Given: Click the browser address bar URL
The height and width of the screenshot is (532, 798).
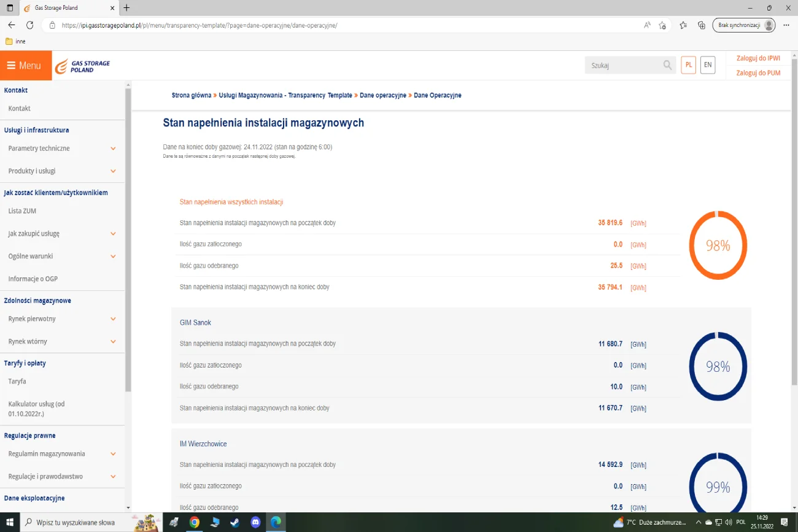Looking at the screenshot, I should 199,25.
